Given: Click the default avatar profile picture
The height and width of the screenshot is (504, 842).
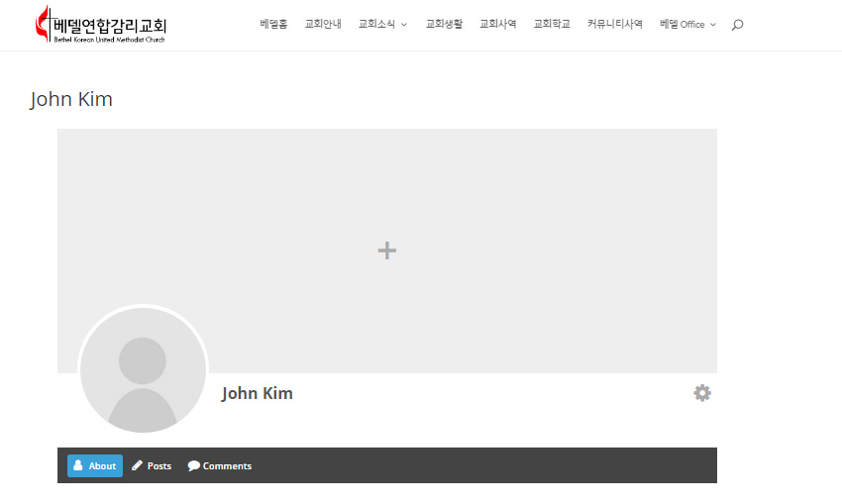Looking at the screenshot, I should click(143, 369).
